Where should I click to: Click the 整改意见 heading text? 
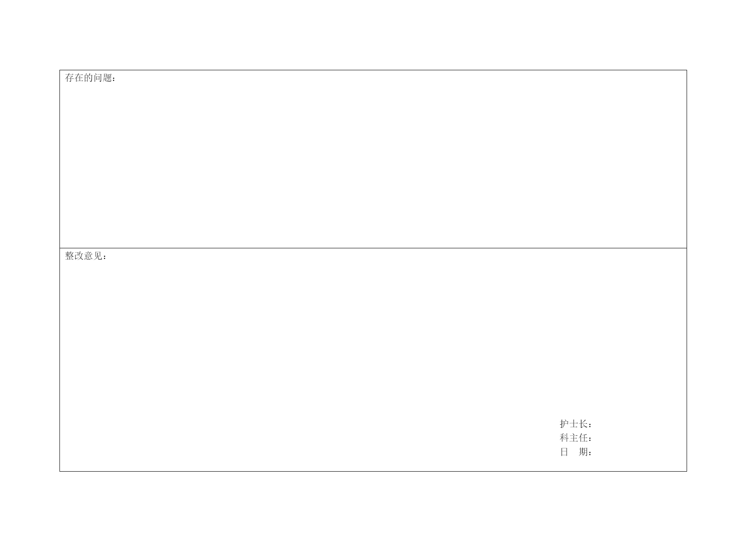(84, 256)
